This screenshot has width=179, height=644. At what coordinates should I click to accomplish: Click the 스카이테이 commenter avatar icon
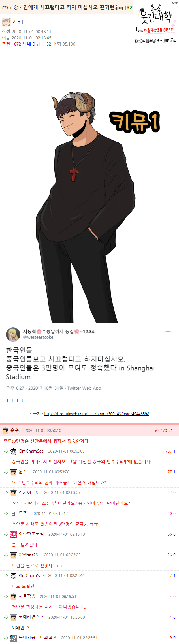tap(13, 493)
